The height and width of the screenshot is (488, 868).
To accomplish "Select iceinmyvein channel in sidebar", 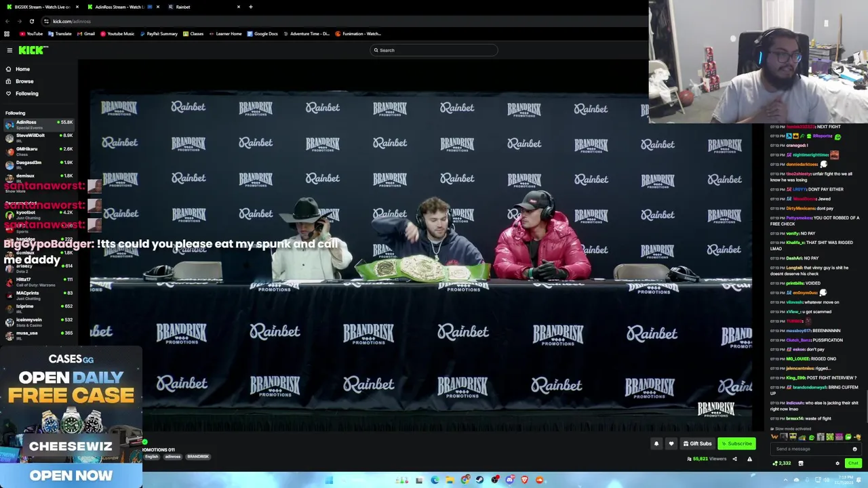I will point(39,322).
